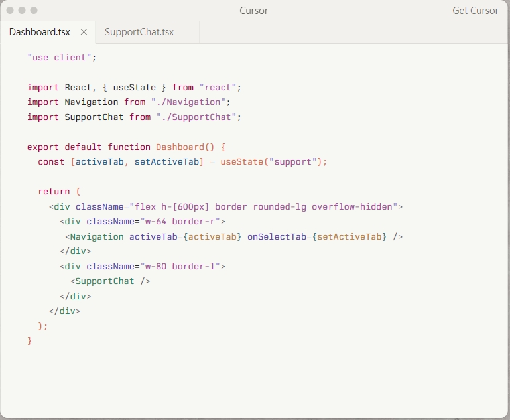The height and width of the screenshot is (420, 510).
Task: Click the "./SupportChat" import path
Action: click(196, 117)
